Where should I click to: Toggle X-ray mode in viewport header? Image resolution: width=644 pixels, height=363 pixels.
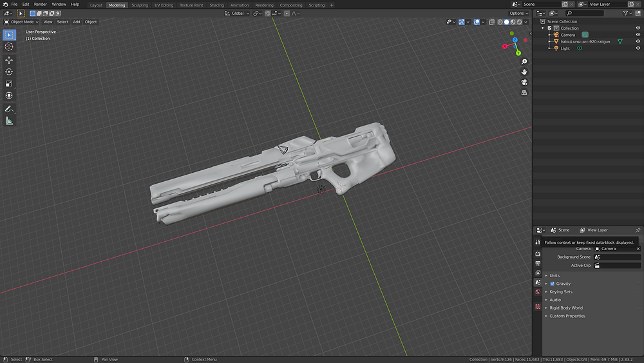point(491,22)
